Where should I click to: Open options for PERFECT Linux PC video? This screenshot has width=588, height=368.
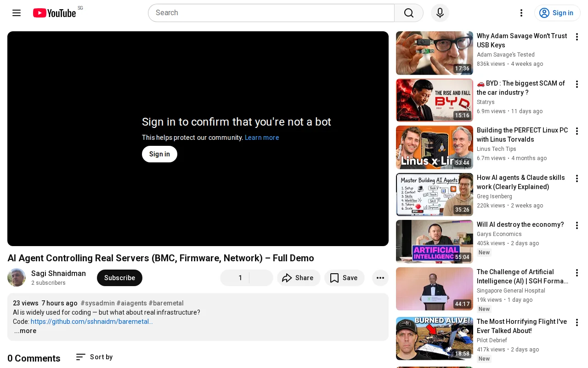point(577,131)
